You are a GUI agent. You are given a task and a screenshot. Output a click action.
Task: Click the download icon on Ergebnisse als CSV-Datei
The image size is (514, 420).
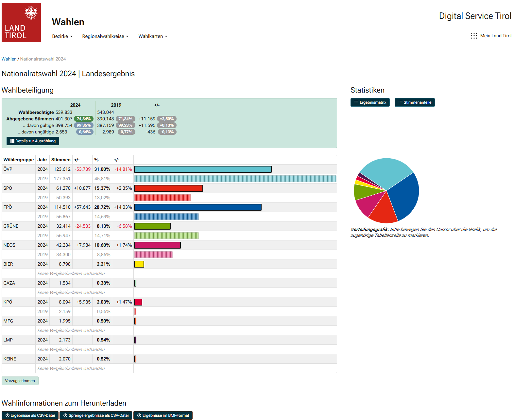pyautogui.click(x=8, y=415)
